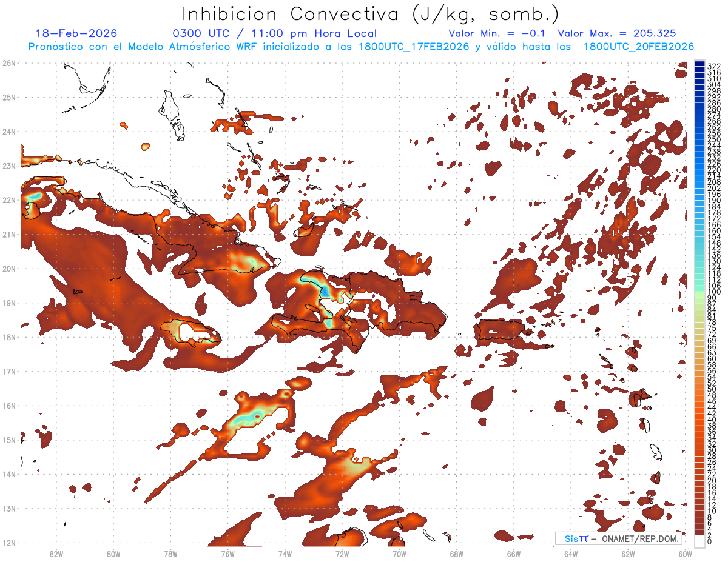Click longitude label 70W
The width and height of the screenshot is (728, 562).
coord(399,554)
